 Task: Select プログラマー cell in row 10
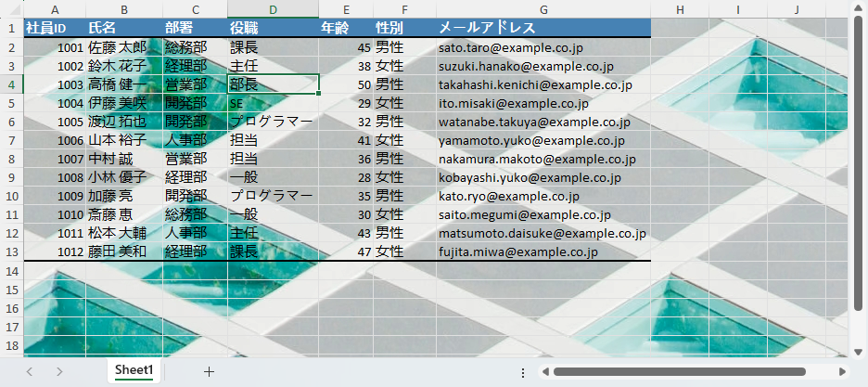point(273,196)
